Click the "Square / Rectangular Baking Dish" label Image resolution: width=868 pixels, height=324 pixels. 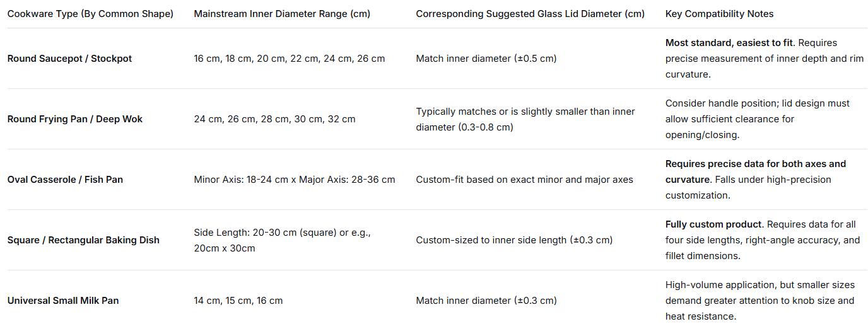83,240
